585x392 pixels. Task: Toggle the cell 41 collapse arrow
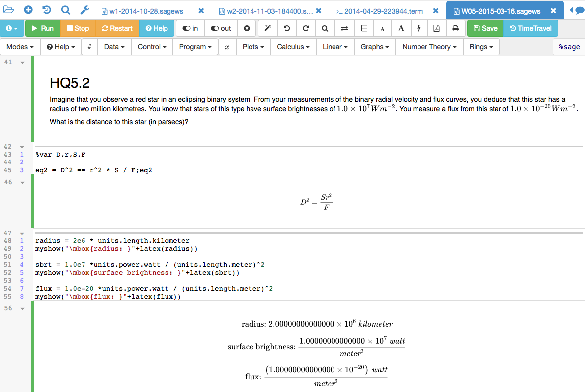(22, 62)
